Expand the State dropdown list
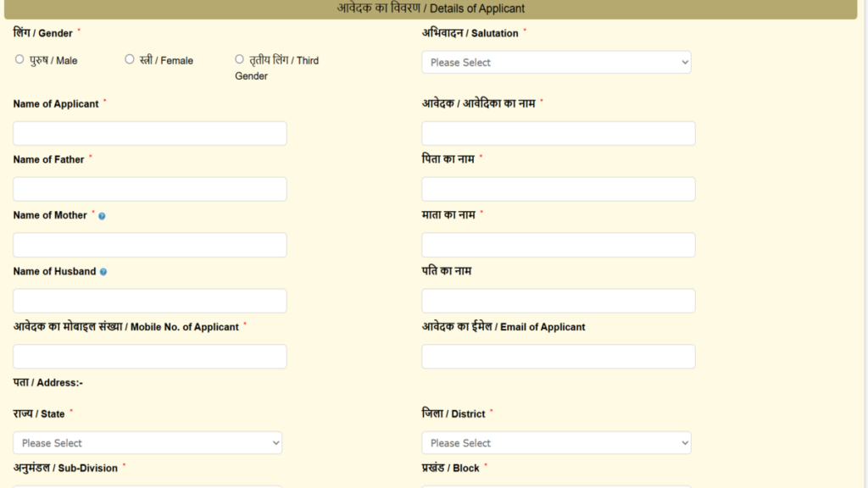 (x=147, y=442)
